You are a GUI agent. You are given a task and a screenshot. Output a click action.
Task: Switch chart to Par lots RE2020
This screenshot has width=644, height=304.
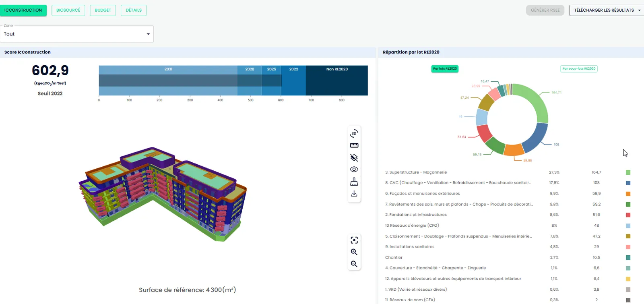(445, 69)
